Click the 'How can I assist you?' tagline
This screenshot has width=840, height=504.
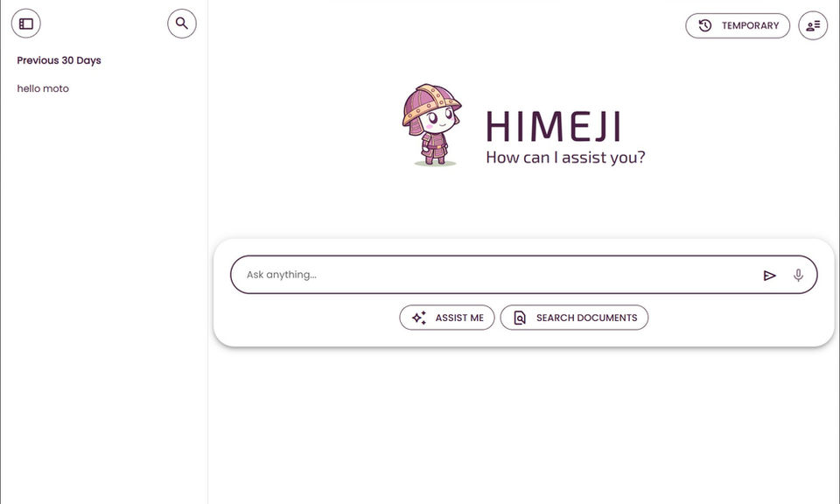tap(565, 157)
